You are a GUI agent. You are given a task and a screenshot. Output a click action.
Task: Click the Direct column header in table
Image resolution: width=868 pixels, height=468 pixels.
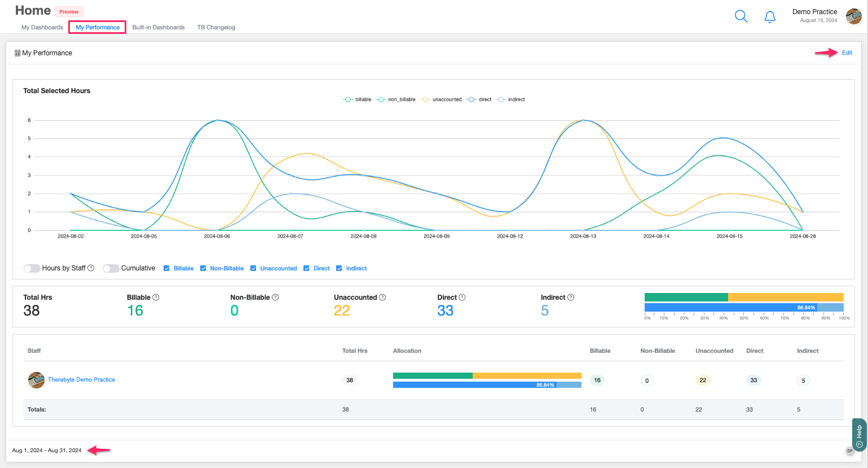(x=755, y=351)
